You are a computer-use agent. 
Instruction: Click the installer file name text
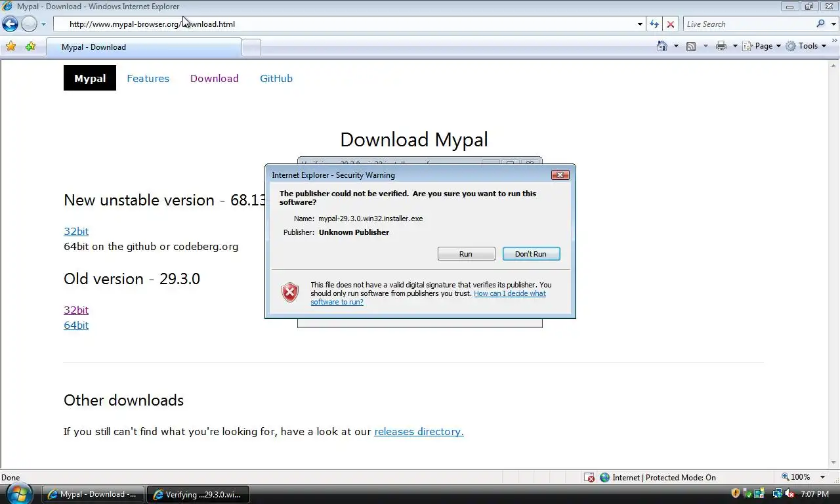pyautogui.click(x=371, y=219)
